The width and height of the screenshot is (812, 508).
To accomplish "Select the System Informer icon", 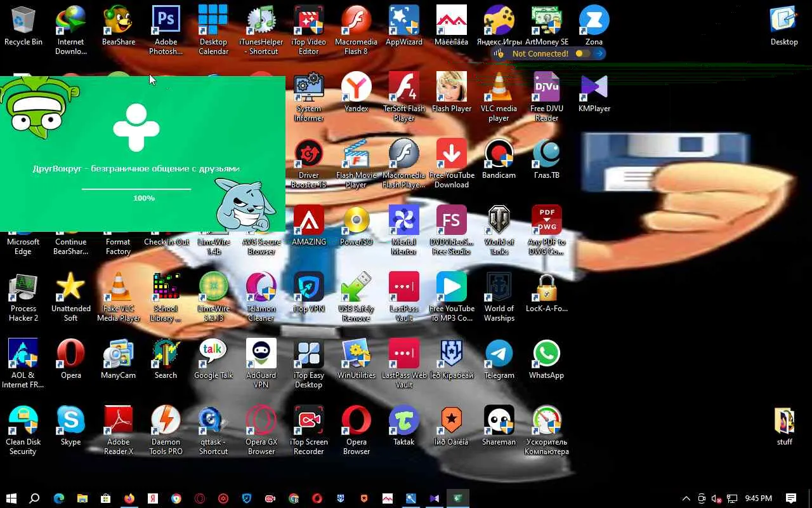I will [309, 97].
